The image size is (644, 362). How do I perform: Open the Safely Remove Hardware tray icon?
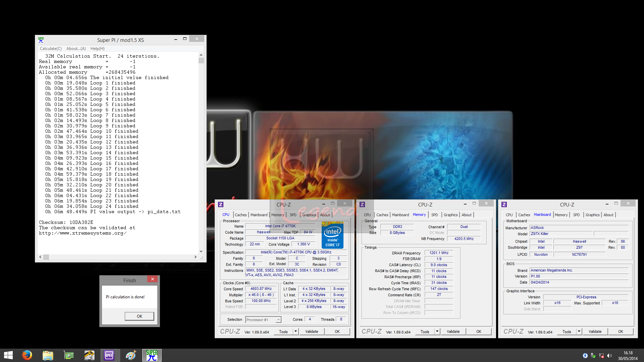tap(593, 356)
